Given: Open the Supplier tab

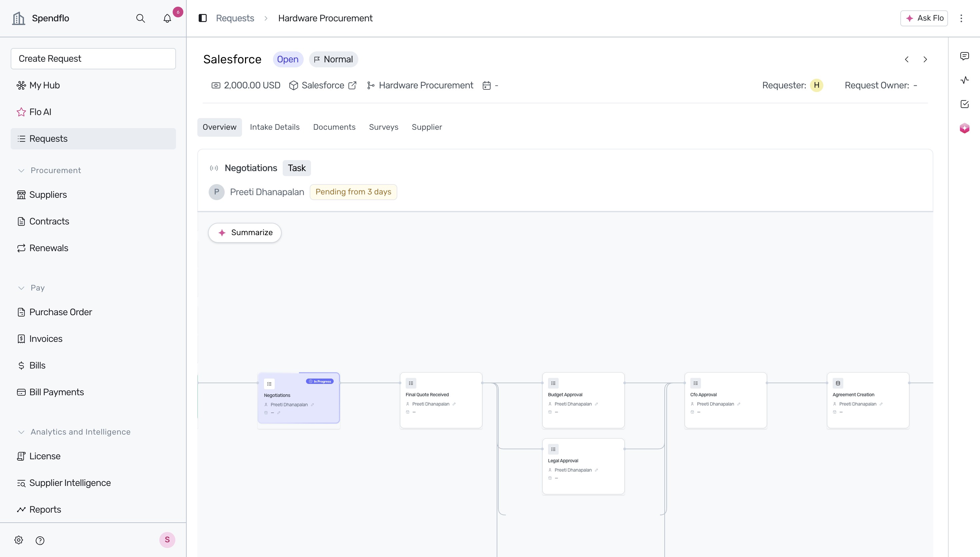Looking at the screenshot, I should pyautogui.click(x=427, y=127).
